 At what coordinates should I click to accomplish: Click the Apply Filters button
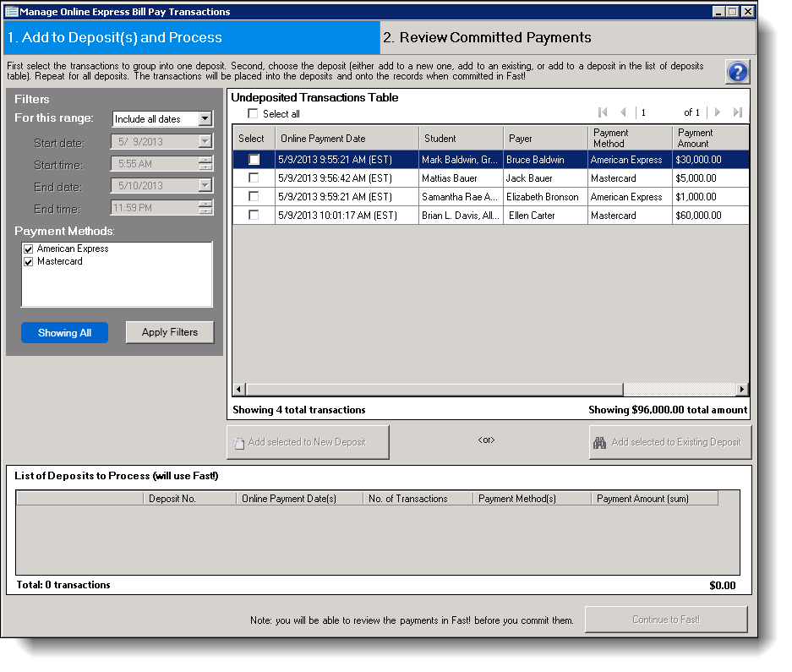(x=169, y=332)
